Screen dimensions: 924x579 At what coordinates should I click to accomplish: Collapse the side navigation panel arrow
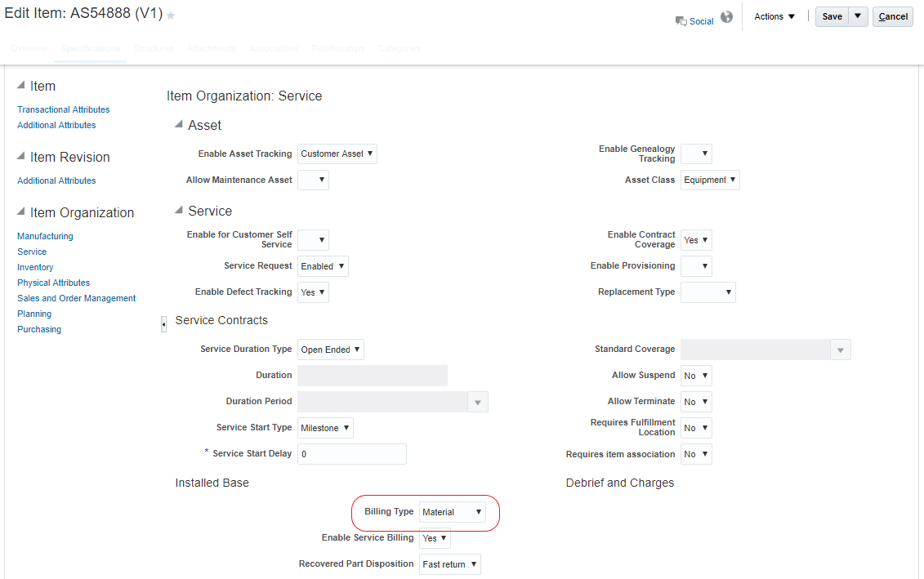tap(163, 324)
